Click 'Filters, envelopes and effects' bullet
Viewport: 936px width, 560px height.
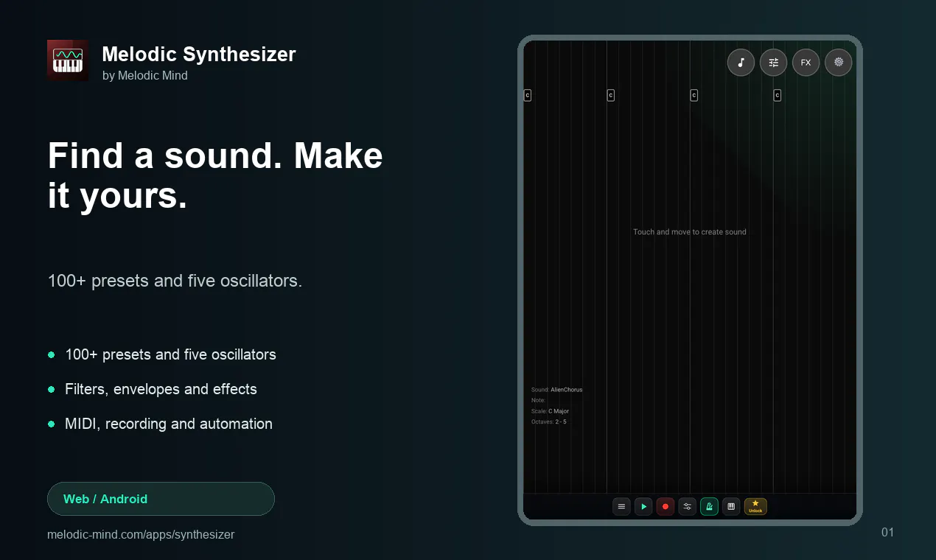pyautogui.click(x=161, y=389)
